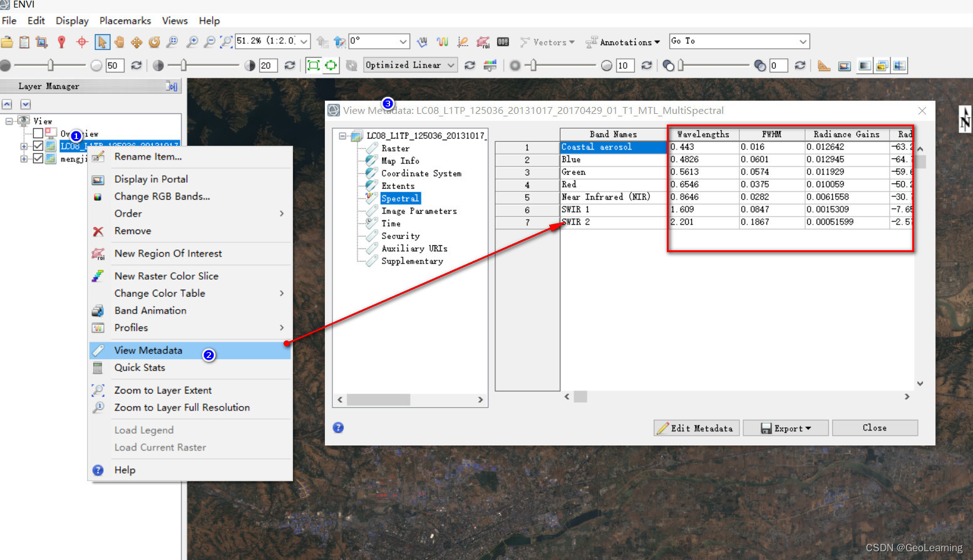Expand the mengji layer node
973x560 pixels.
[24, 159]
